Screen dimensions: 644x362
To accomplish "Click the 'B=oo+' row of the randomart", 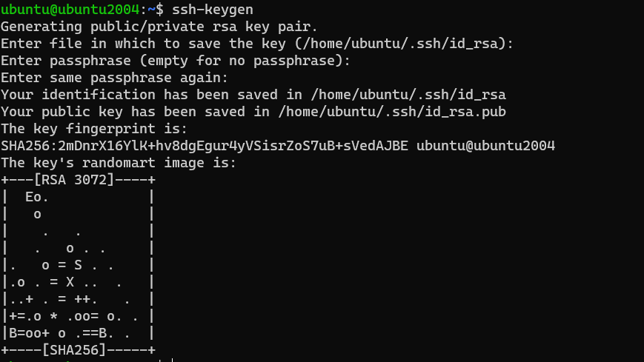I will pyautogui.click(x=78, y=333).
